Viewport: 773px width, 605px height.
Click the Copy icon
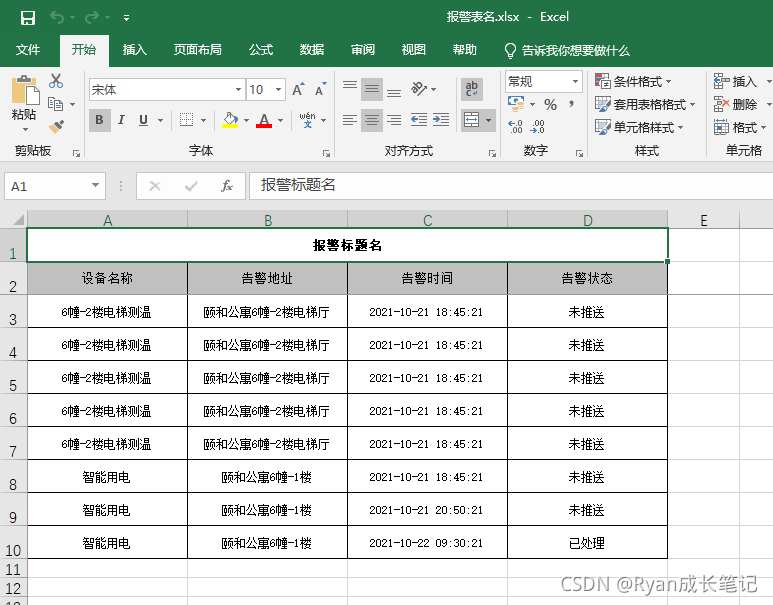(55, 104)
